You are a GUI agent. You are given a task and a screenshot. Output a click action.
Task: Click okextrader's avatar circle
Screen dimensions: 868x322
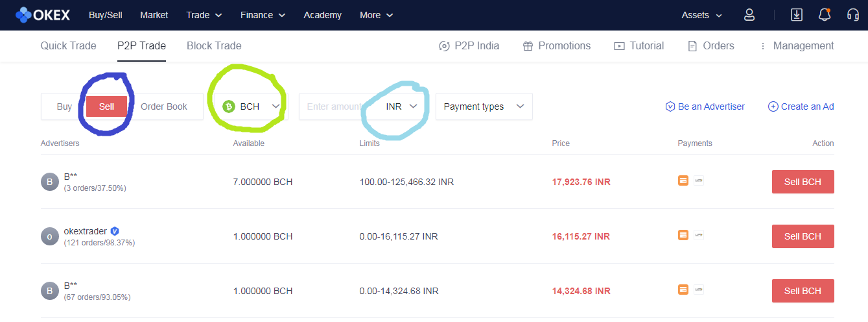(50, 236)
